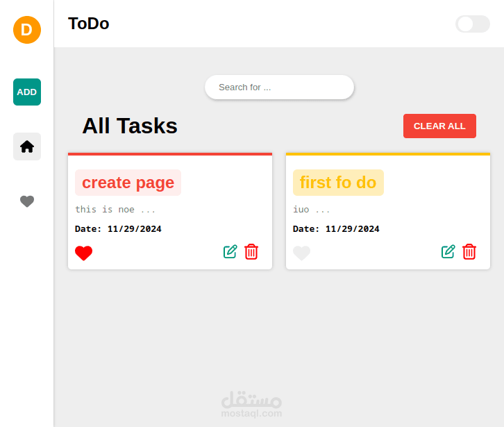Open favorites via the sidebar heart icon
Screen dimensions: 504x427
pos(27,201)
